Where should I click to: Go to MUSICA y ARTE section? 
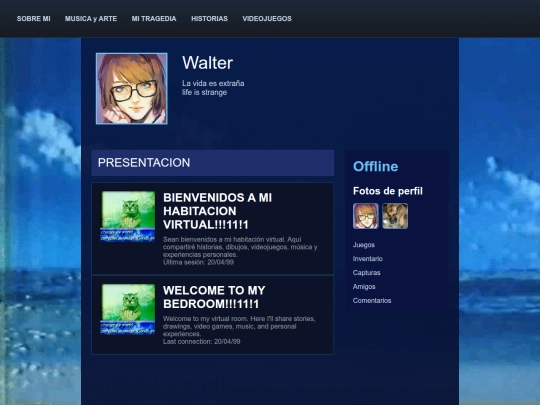pos(91,19)
